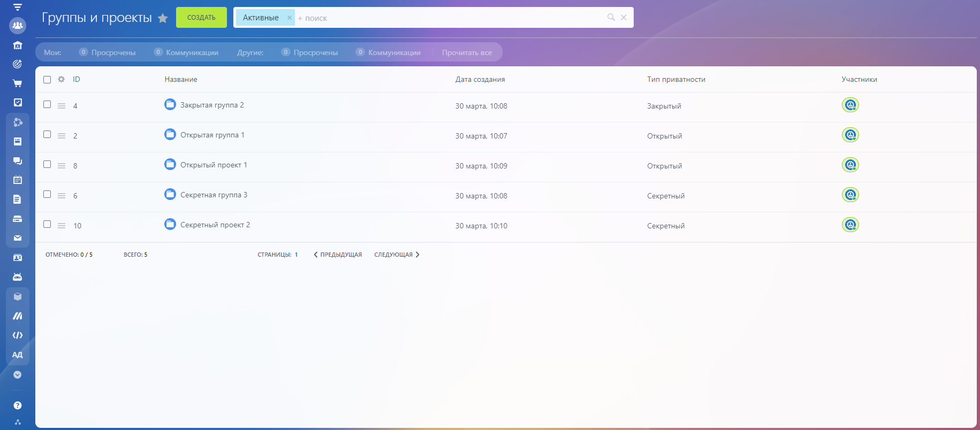Click the help question mark icon

[18, 405]
